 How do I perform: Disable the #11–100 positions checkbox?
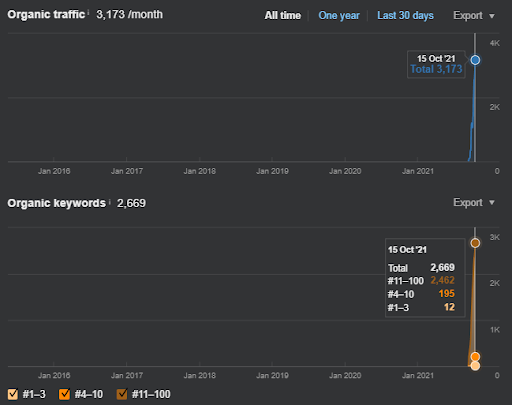122,394
